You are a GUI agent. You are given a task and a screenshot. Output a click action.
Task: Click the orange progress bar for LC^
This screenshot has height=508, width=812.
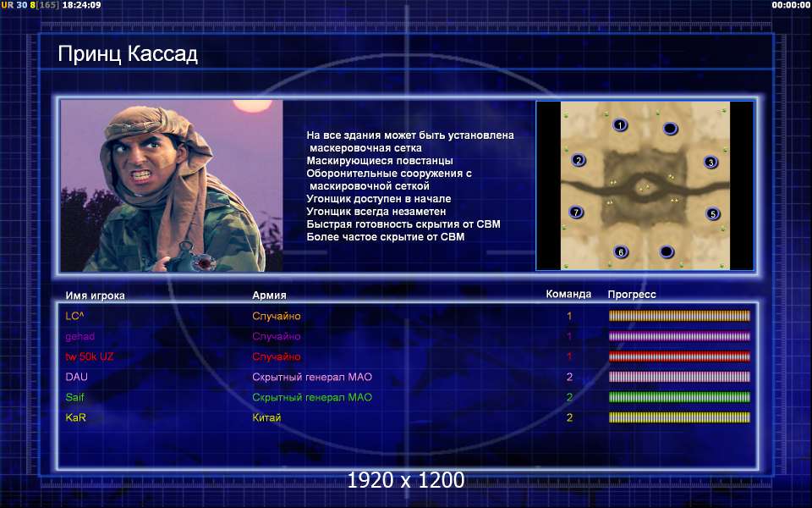pyautogui.click(x=679, y=316)
